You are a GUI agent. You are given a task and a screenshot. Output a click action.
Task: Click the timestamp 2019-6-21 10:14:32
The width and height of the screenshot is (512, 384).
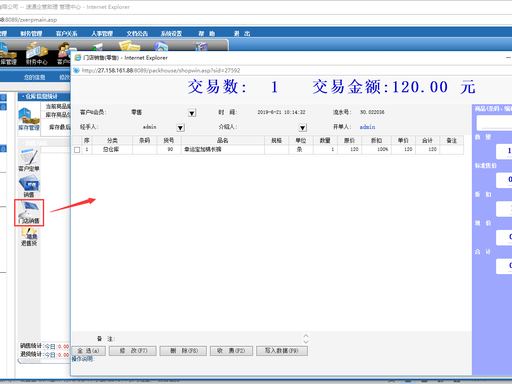tap(281, 112)
